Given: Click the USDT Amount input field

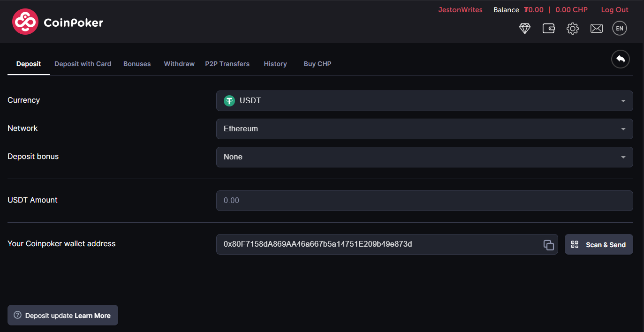Looking at the screenshot, I should click(424, 201).
